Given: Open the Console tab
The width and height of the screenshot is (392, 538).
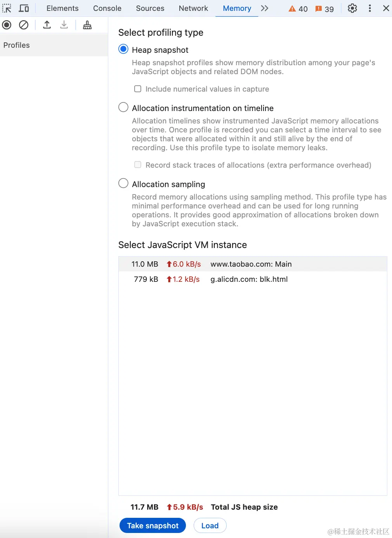Looking at the screenshot, I should (x=107, y=8).
